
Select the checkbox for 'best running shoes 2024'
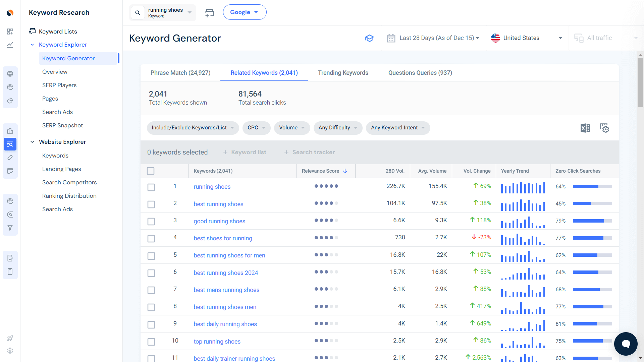pos(151,273)
